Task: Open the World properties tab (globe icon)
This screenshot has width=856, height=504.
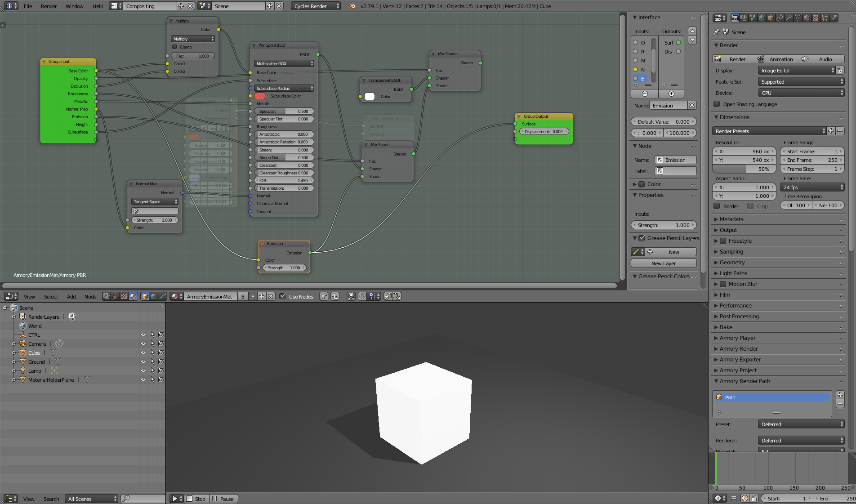Action: point(762,18)
